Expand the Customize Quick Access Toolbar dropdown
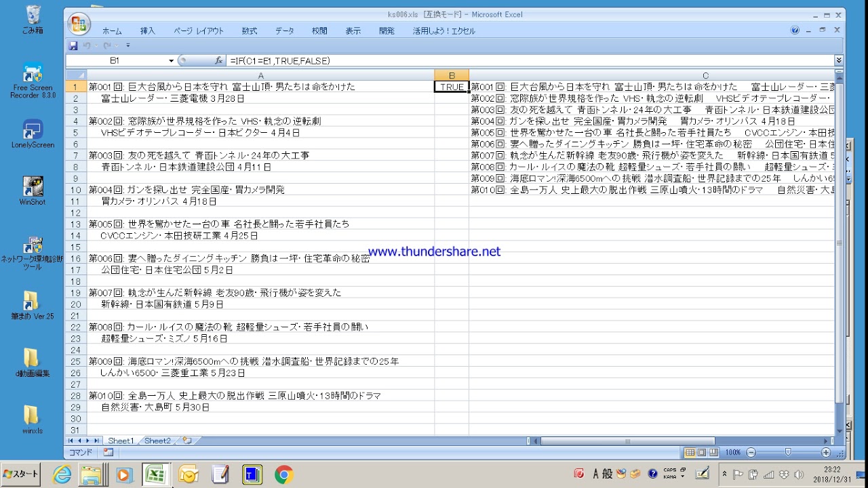Viewport: 868px width, 488px height. (127, 45)
